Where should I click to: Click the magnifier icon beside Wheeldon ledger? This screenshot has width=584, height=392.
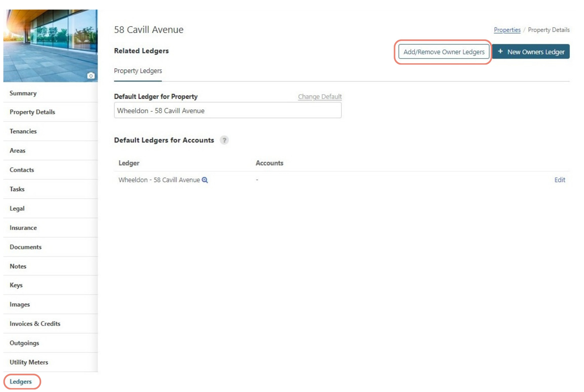205,180
